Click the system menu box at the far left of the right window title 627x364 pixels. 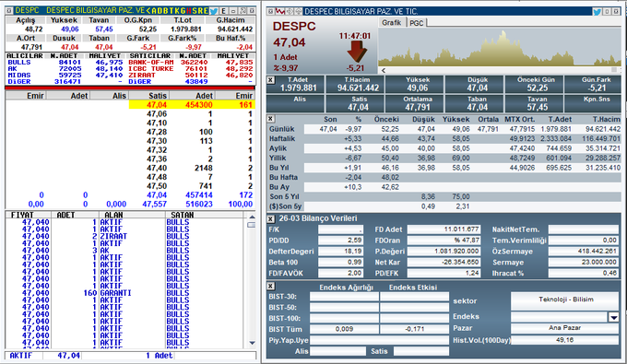click(x=271, y=12)
